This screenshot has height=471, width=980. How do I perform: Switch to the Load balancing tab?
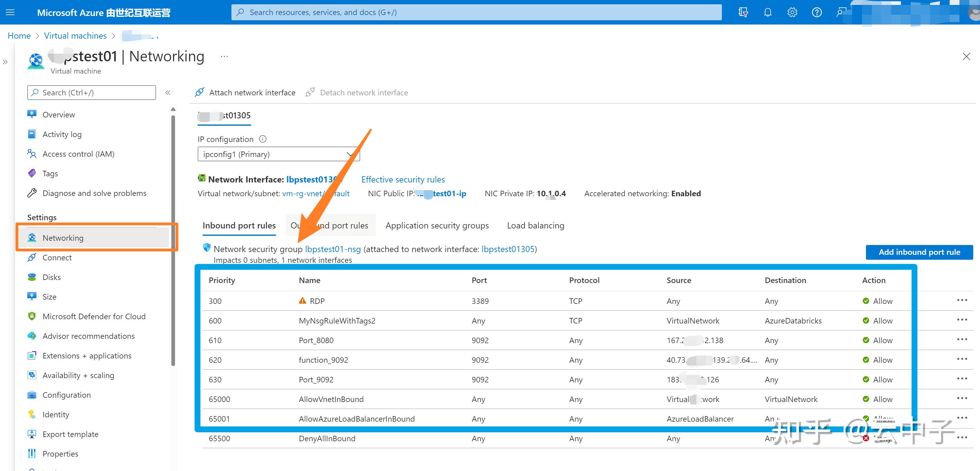535,225
